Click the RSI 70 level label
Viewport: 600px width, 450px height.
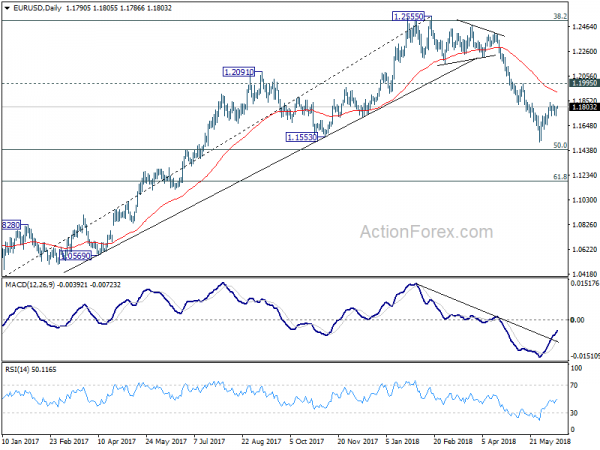[x=574, y=385]
